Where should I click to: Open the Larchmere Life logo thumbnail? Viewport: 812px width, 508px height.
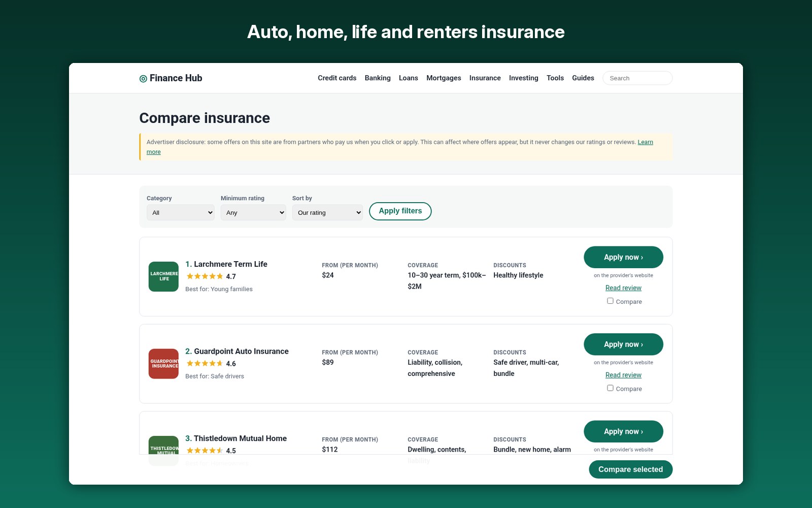click(163, 276)
